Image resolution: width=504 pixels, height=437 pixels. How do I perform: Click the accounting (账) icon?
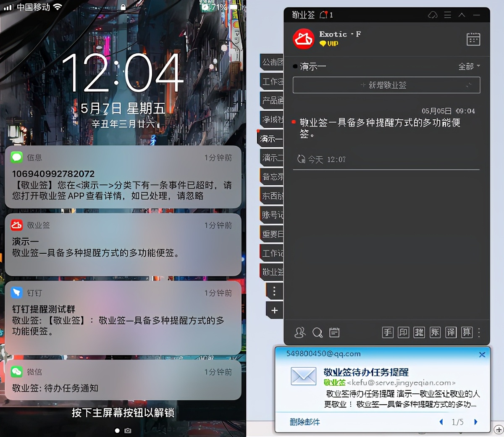[x=435, y=332]
